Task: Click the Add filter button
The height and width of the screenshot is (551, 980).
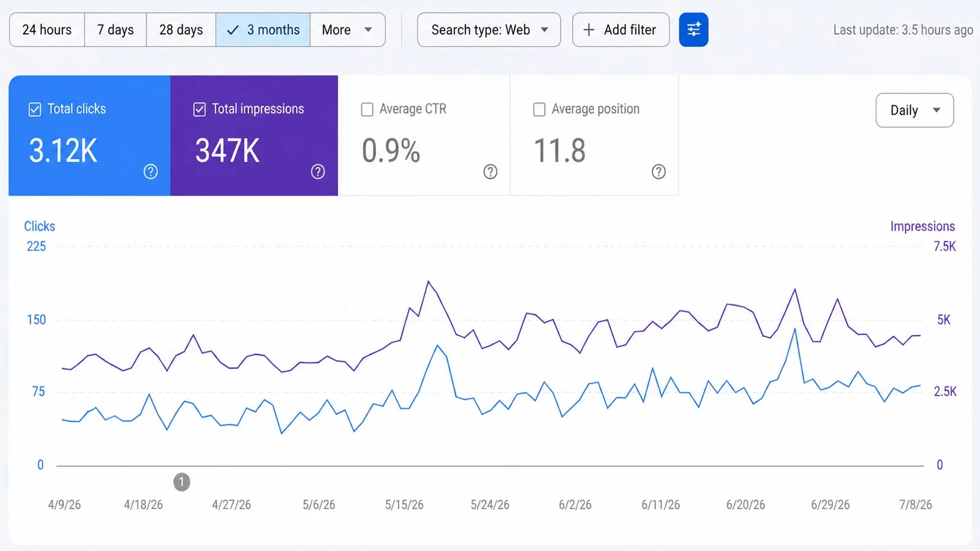Action: click(620, 29)
